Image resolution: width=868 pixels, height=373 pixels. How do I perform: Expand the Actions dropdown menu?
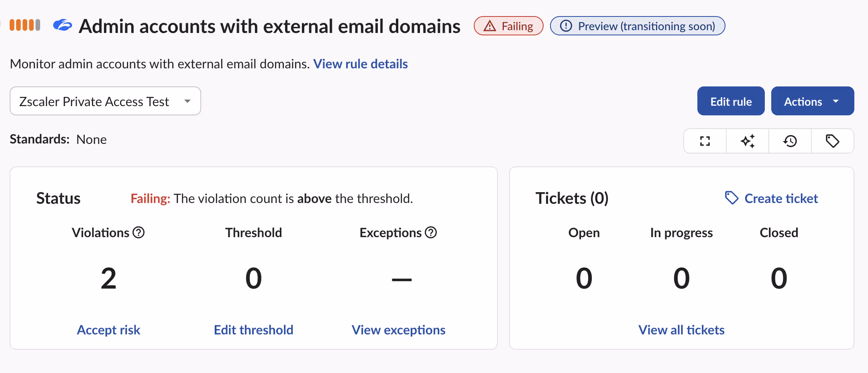pos(813,101)
